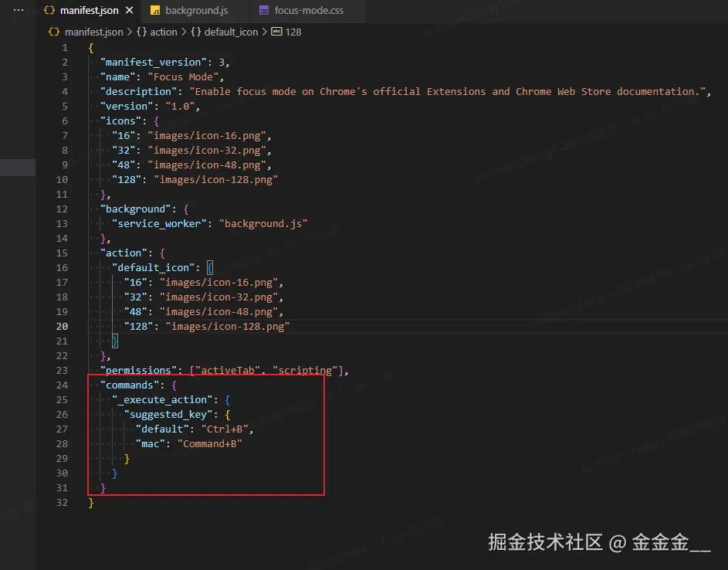Image resolution: width=728 pixels, height=570 pixels.
Task: Click "images/icon-48.png" on line 19
Action: pos(218,312)
